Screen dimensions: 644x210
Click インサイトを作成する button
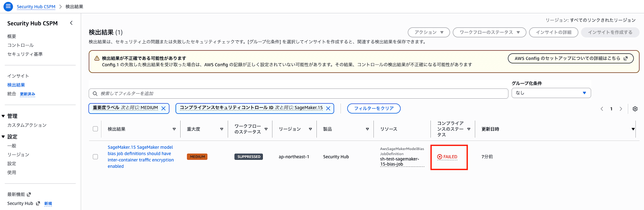pyautogui.click(x=610, y=32)
